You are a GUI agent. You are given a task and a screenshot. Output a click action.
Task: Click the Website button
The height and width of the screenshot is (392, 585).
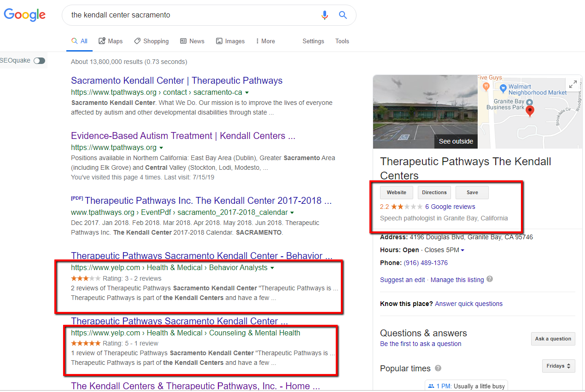[397, 192]
